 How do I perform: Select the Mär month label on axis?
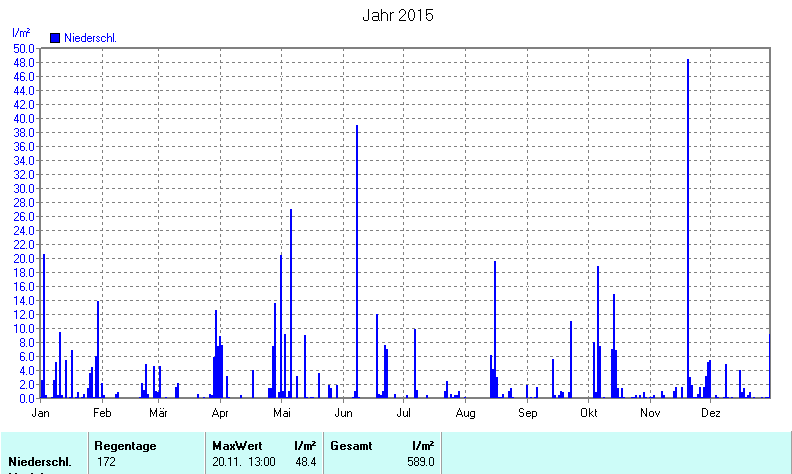tap(159, 412)
